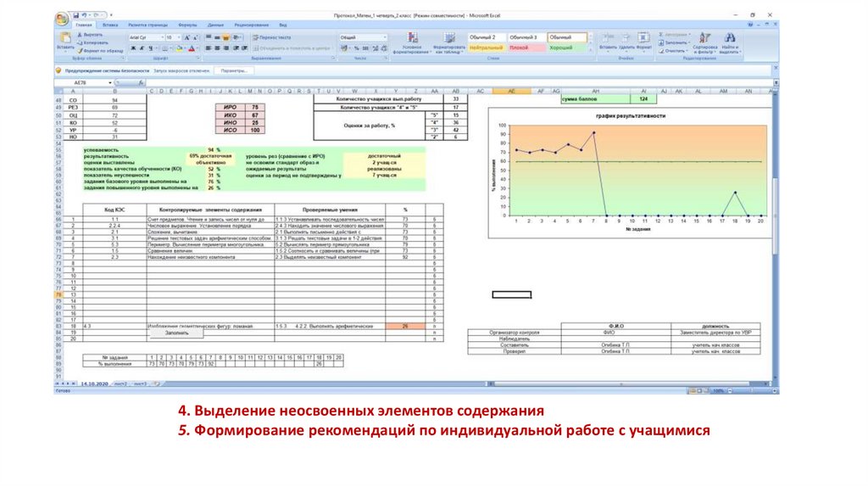Apply the Нейтральный cell style
The height and width of the screenshot is (487, 868).
[x=486, y=48]
